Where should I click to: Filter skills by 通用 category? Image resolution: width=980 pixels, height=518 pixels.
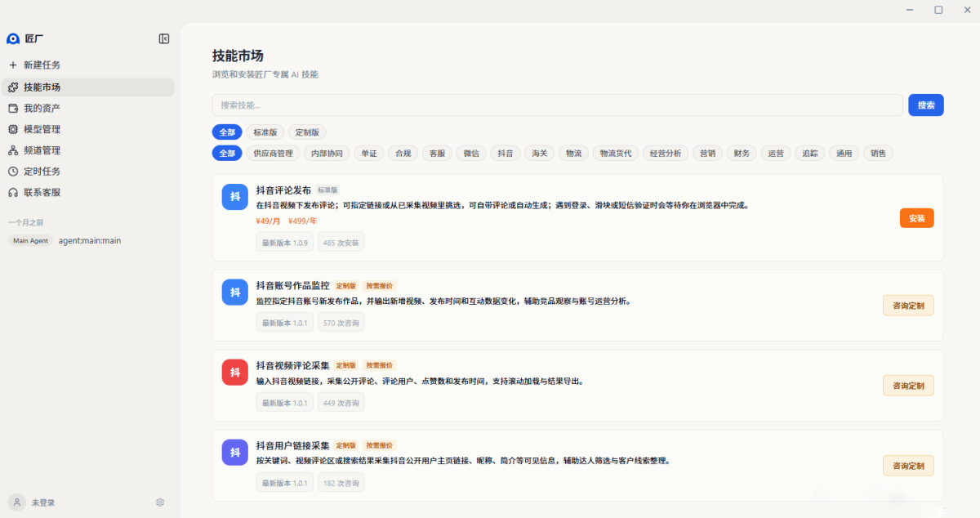[844, 153]
